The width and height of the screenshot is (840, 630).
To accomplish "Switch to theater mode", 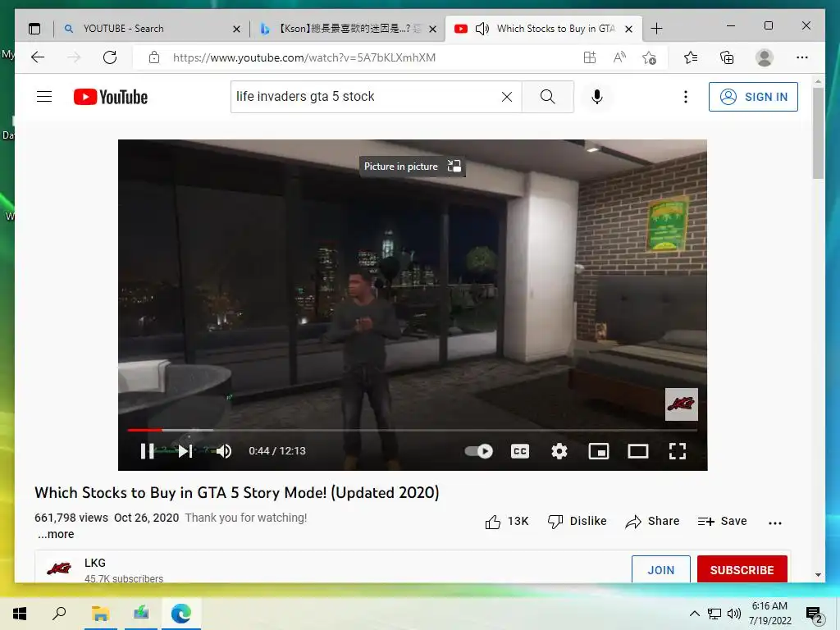I will (638, 451).
